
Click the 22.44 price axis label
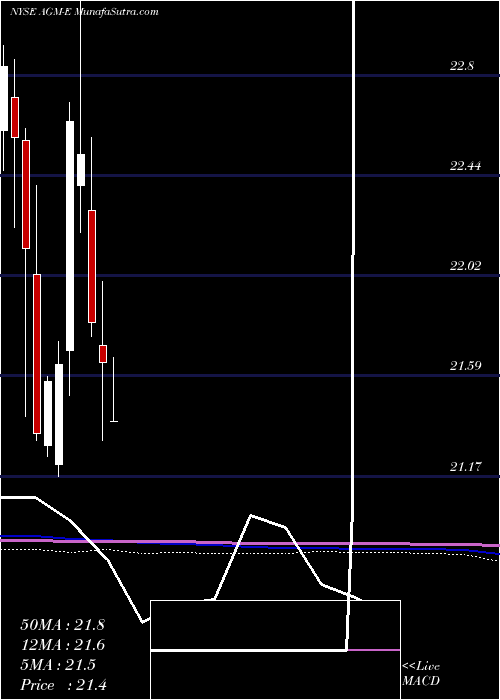466,167
